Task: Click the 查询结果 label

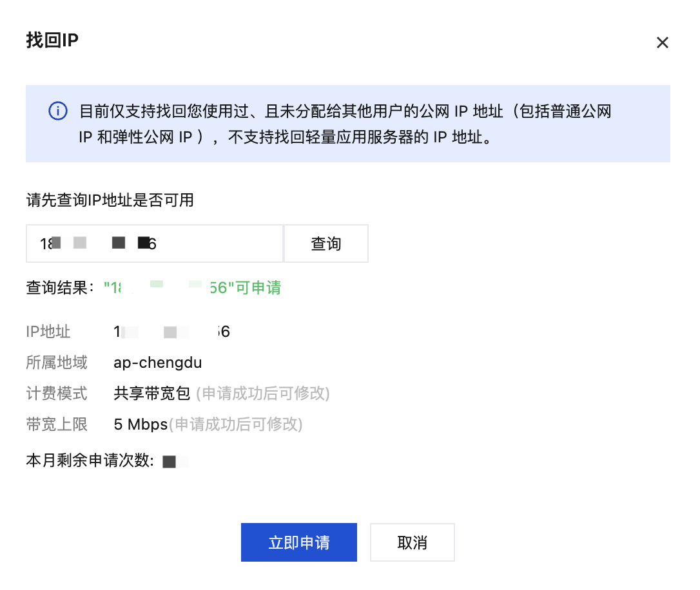Action: point(61,288)
